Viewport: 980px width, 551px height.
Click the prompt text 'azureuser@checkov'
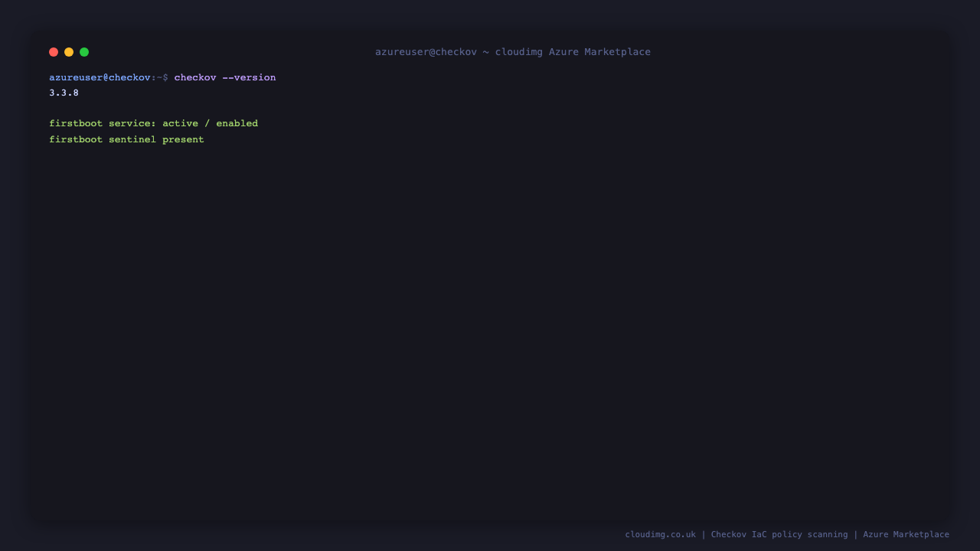(x=100, y=77)
